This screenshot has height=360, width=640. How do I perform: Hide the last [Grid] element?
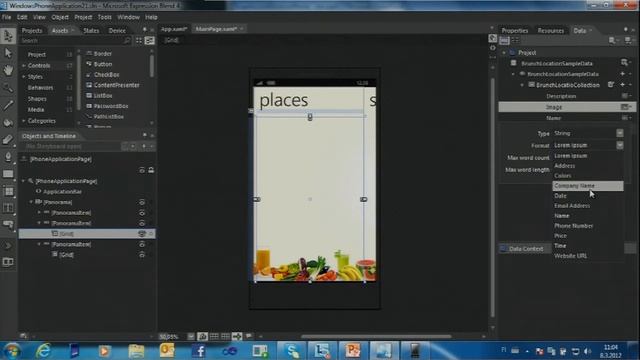[x=142, y=255]
